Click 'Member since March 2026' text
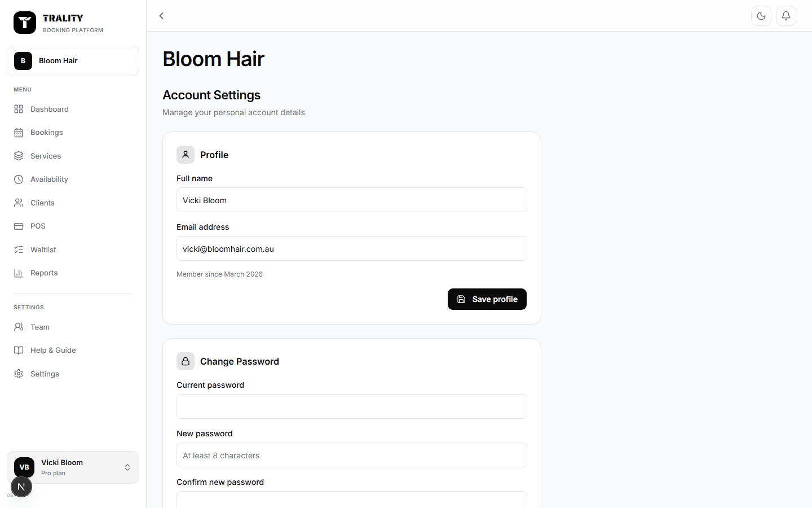 point(219,274)
